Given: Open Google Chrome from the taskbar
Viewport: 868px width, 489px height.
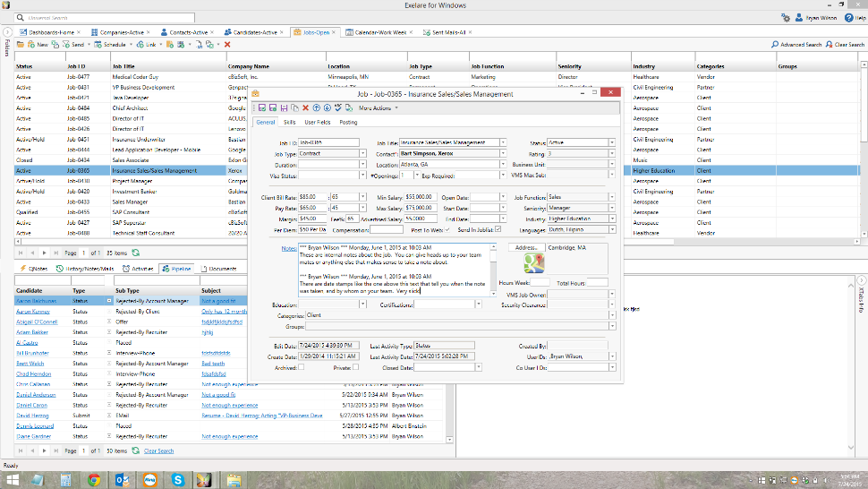Looking at the screenshot, I should click(93, 478).
